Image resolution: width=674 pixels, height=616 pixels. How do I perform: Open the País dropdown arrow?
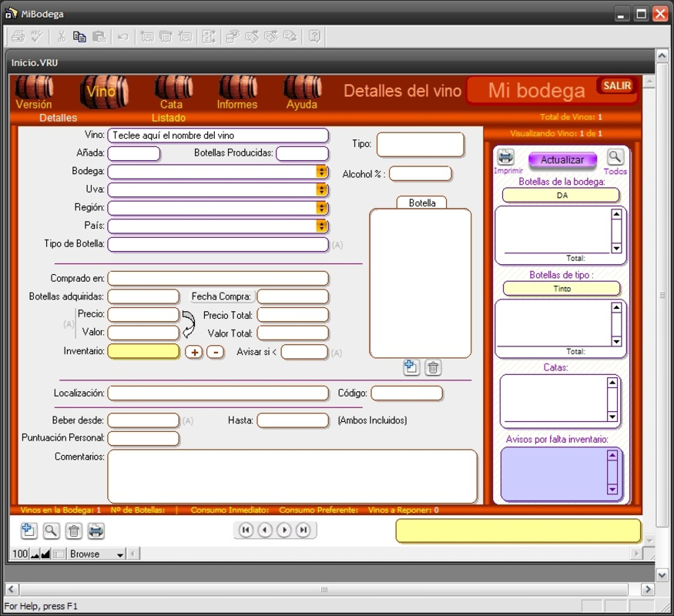coord(321,226)
